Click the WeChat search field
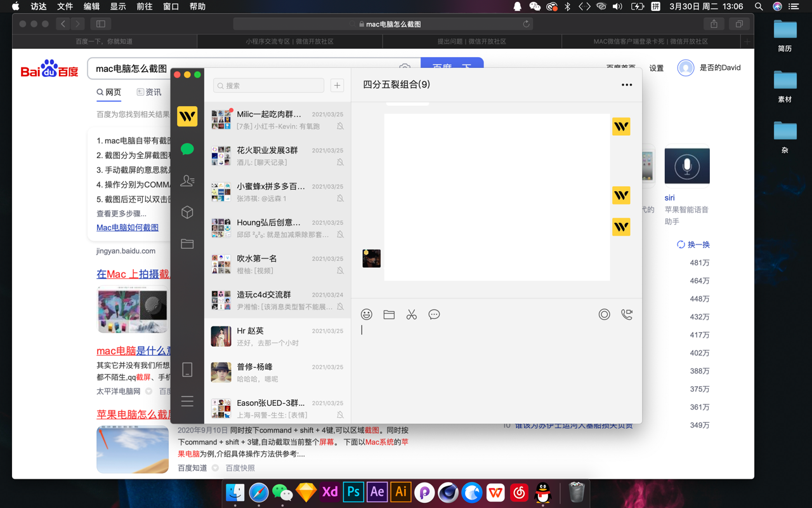 click(x=269, y=85)
